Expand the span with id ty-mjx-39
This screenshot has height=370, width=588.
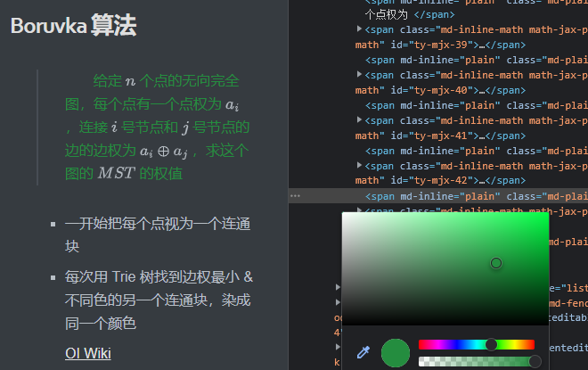coord(359,29)
